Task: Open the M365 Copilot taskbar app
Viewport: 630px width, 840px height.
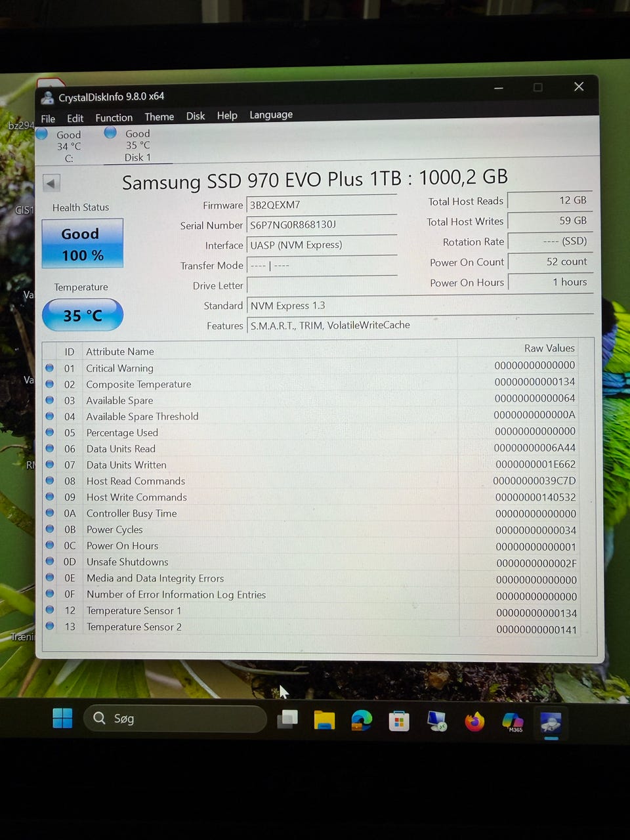Action: [x=513, y=722]
